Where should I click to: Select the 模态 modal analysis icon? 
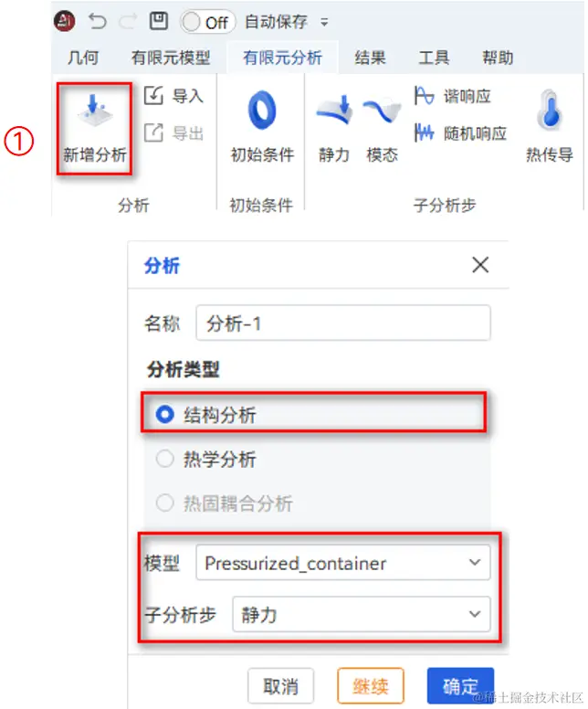click(382, 110)
